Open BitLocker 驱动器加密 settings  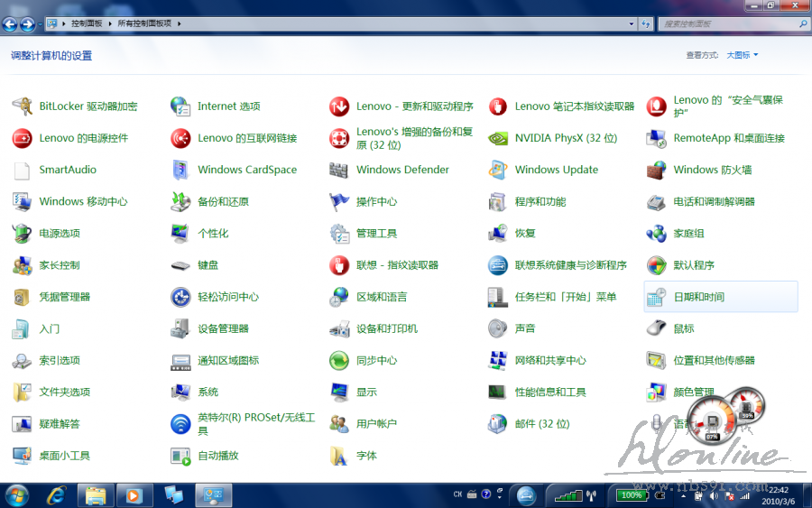tap(88, 106)
